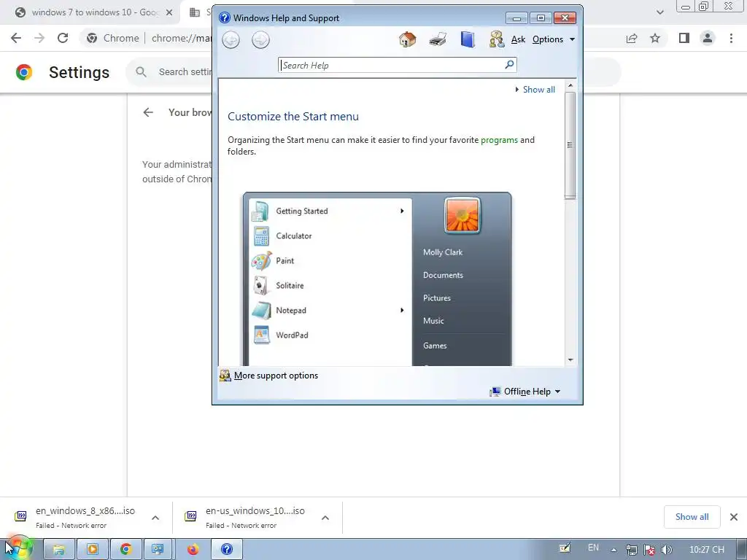Click Chrome back navigation arrow
This screenshot has width=747, height=560.
(x=16, y=38)
